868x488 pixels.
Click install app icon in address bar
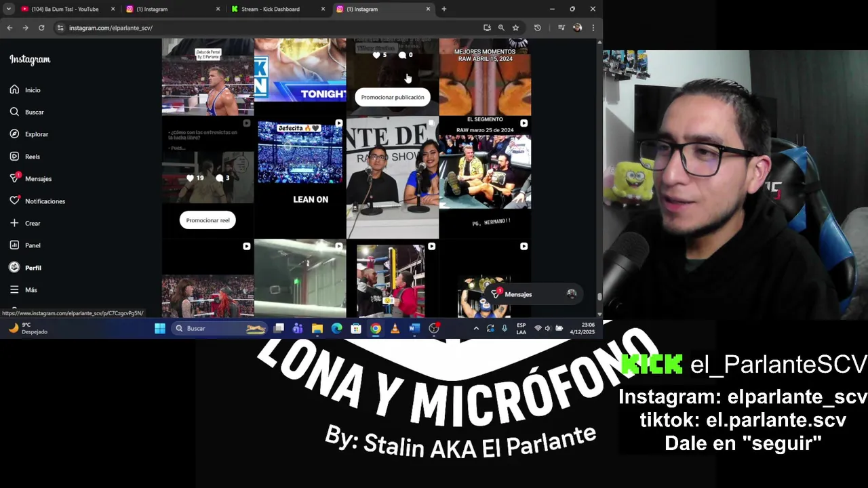[x=487, y=28]
